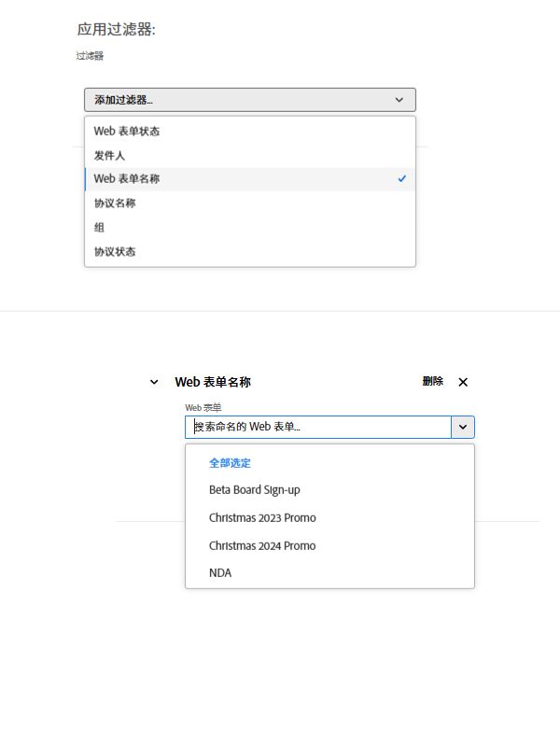Remove filter with the X icon

[463, 382]
